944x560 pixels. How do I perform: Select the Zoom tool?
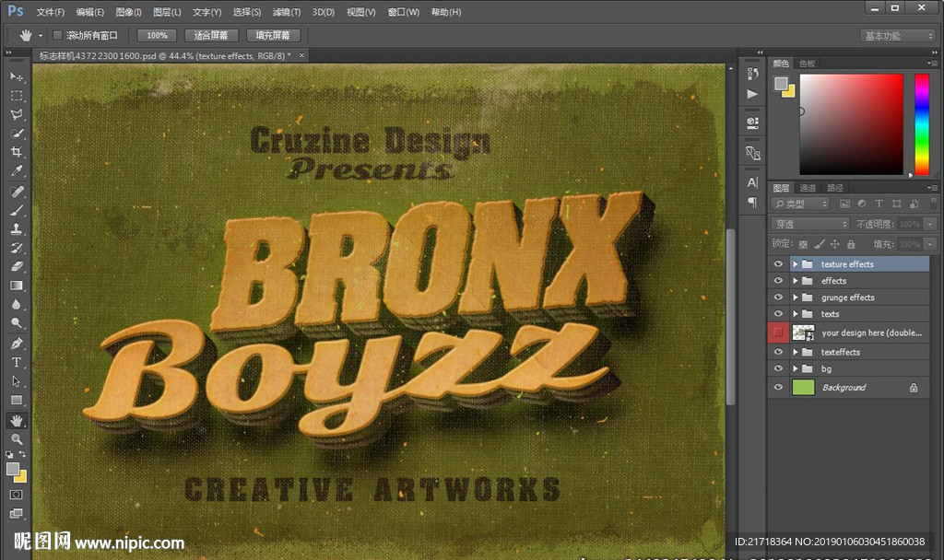pyautogui.click(x=17, y=439)
